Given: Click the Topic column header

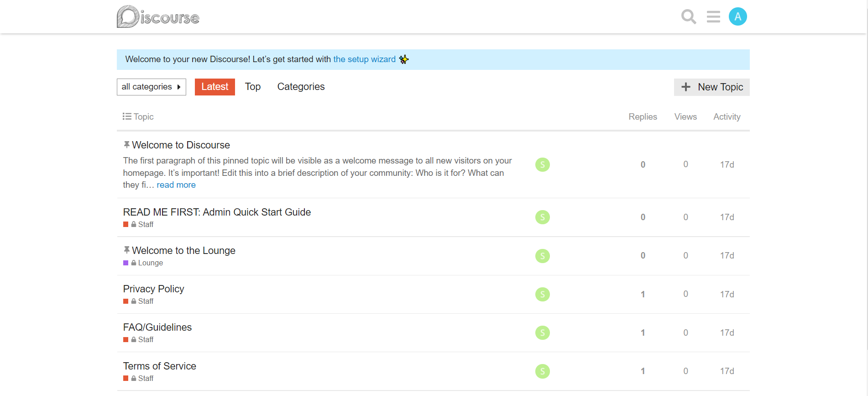Looking at the screenshot, I should coord(143,116).
